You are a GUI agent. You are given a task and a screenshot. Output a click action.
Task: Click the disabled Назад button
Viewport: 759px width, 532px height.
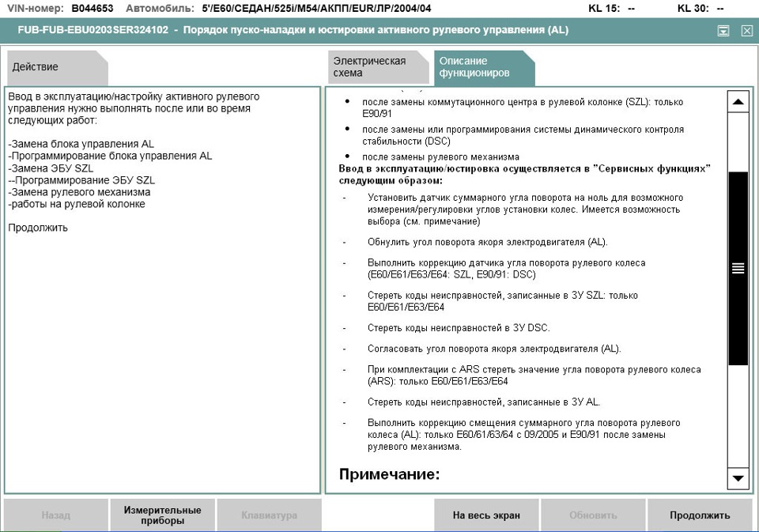click(55, 515)
